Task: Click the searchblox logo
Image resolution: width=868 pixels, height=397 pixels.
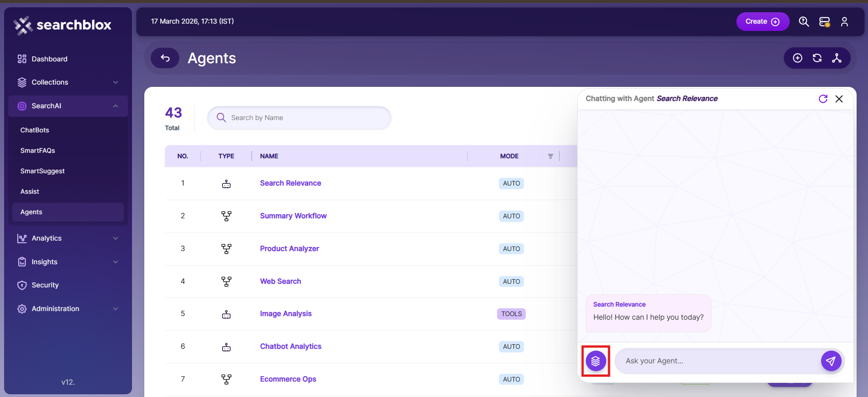Action: [x=62, y=25]
